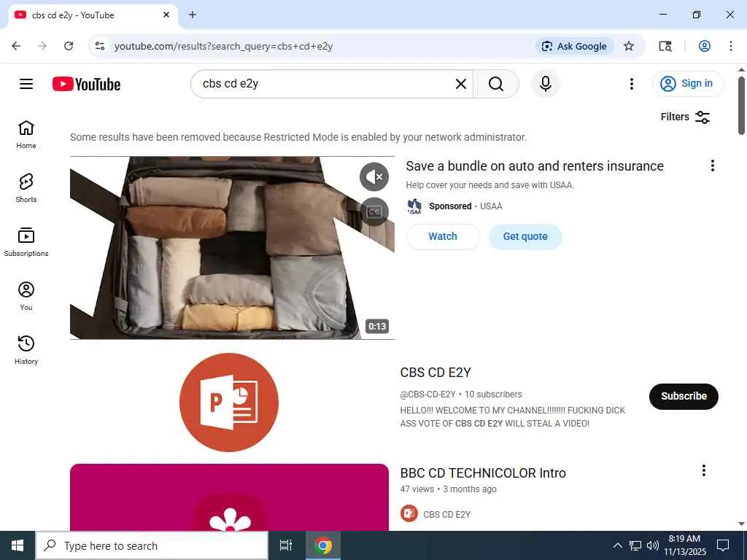747x560 pixels.
Task: Go back in Chrome
Action: (16, 46)
